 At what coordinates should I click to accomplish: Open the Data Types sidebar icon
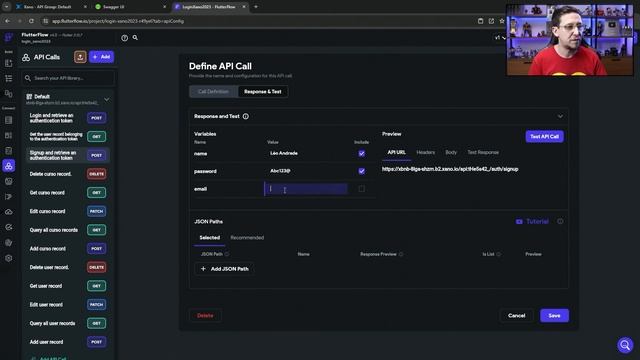pyautogui.click(x=9, y=136)
